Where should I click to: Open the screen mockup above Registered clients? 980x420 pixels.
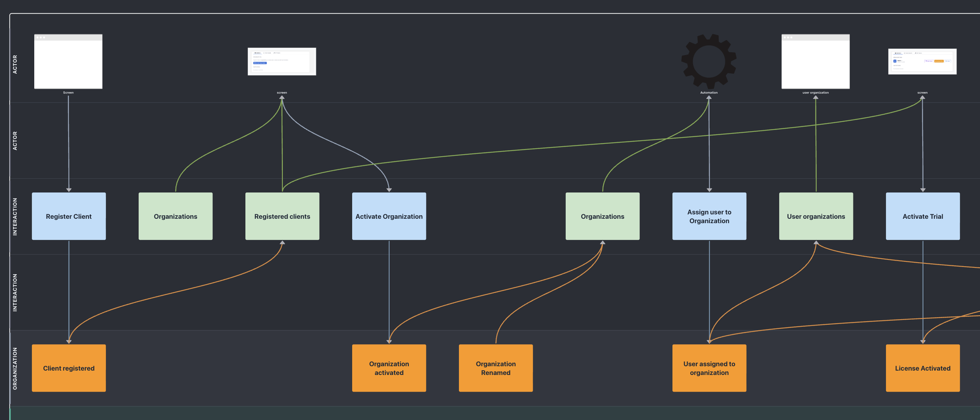(282, 62)
